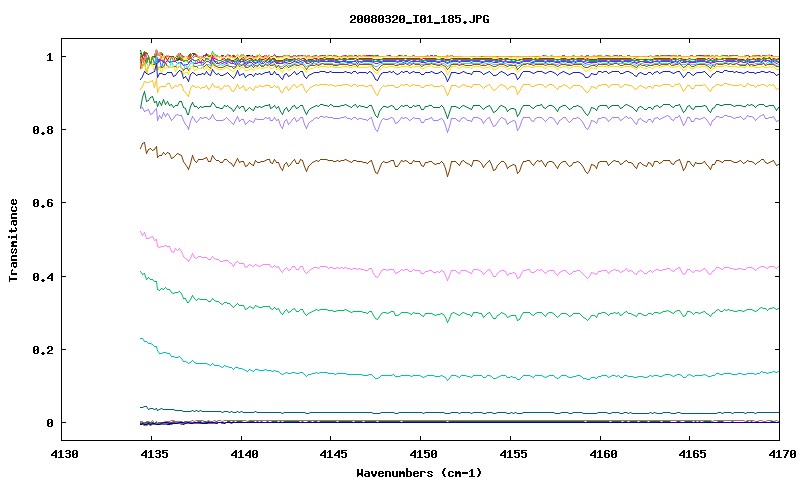
Task: Click the 4150 x-axis tick label
Action: pyautogui.click(x=423, y=454)
